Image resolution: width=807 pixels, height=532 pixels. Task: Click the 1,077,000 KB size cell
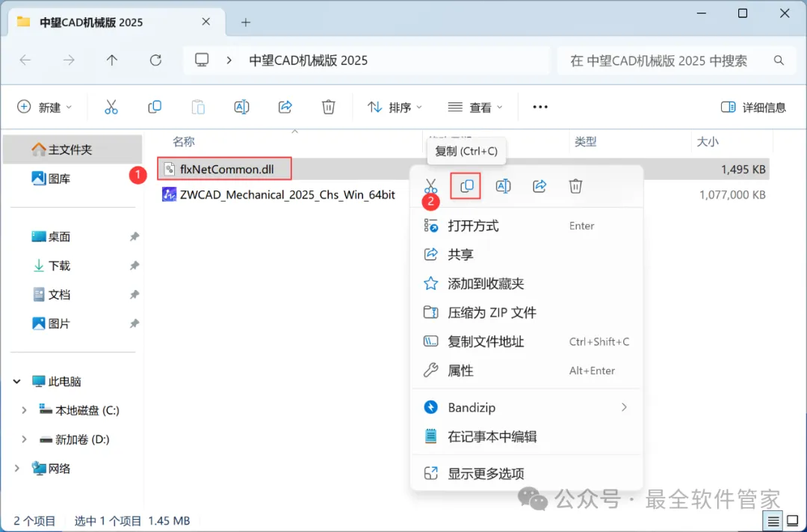click(732, 194)
